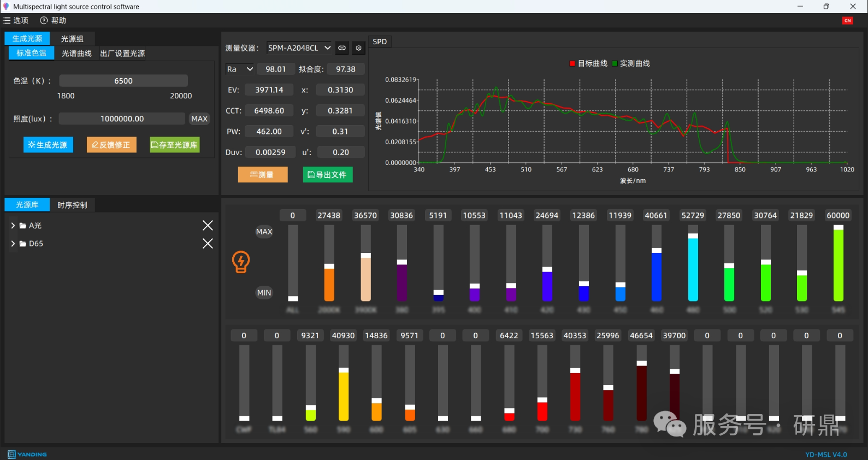Click the orange 测量 measure button

263,175
